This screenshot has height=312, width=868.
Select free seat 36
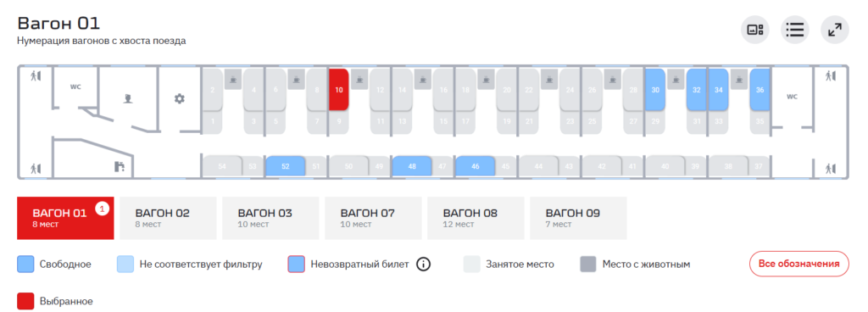(x=760, y=90)
